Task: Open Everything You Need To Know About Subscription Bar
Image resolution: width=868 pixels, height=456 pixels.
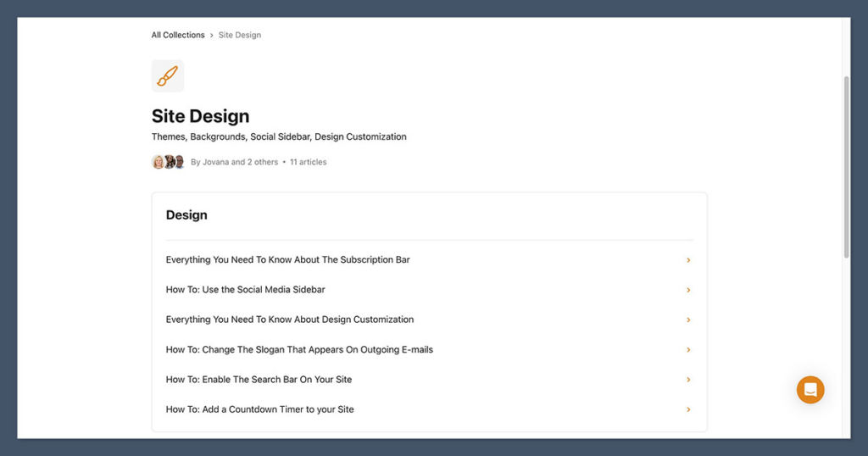Action: [x=287, y=260]
